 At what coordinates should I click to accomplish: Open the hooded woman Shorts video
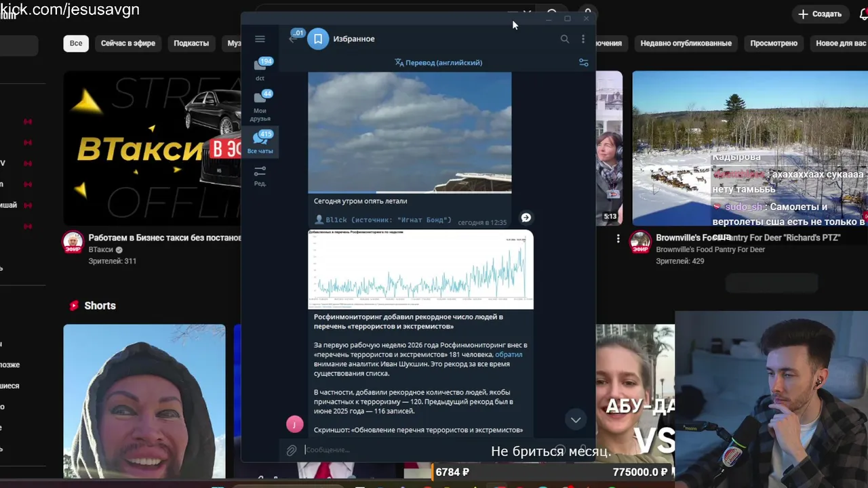144,401
